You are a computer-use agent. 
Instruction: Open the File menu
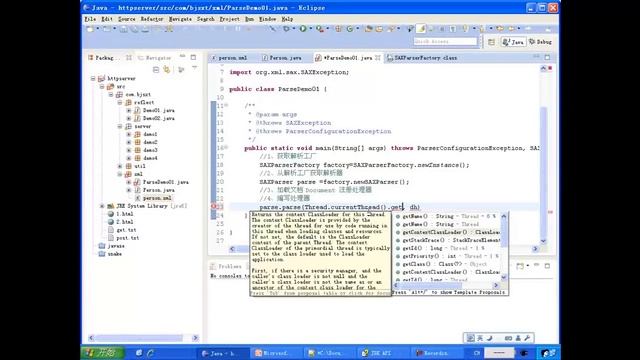tap(90, 19)
